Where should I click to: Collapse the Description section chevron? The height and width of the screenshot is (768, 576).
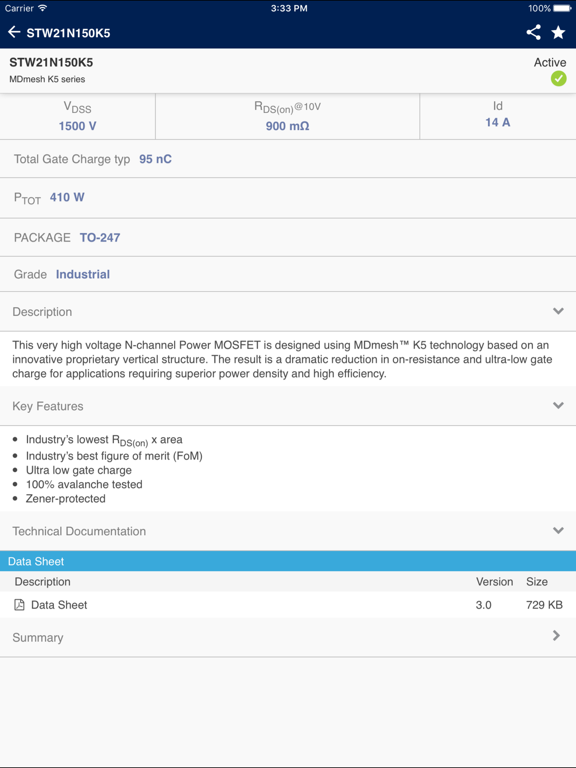(x=558, y=311)
